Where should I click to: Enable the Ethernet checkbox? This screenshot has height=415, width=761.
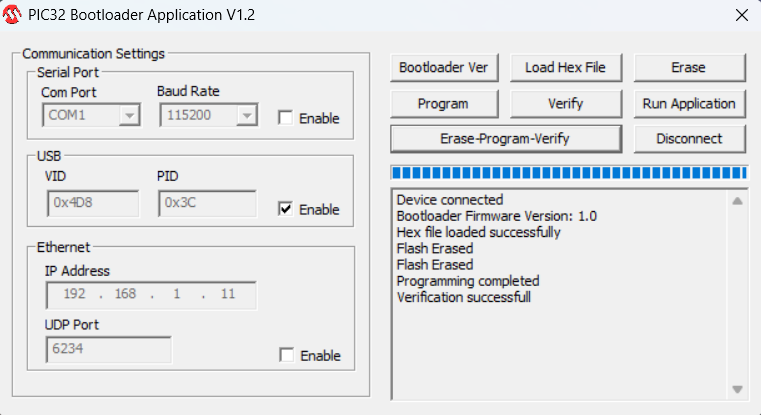pos(287,355)
